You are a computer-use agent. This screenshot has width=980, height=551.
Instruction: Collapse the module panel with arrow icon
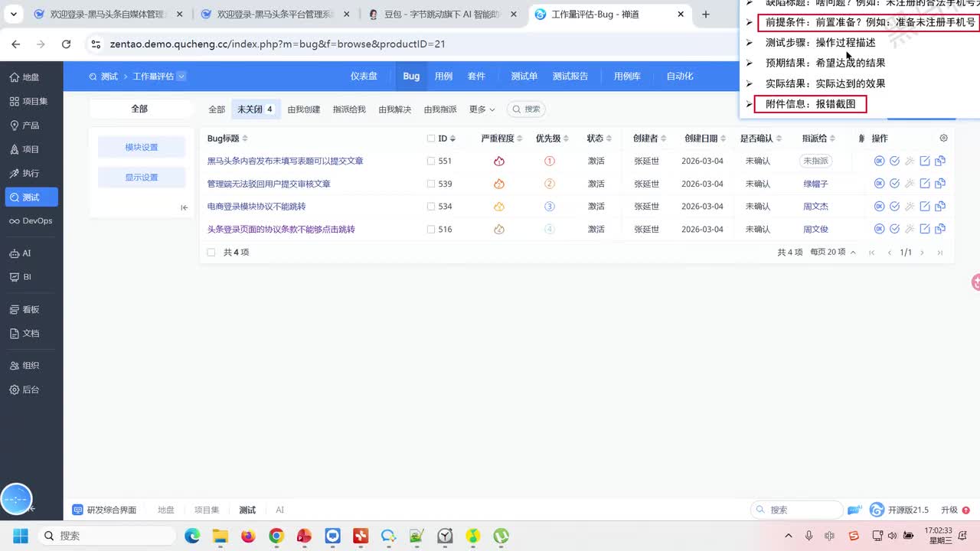[x=184, y=207]
